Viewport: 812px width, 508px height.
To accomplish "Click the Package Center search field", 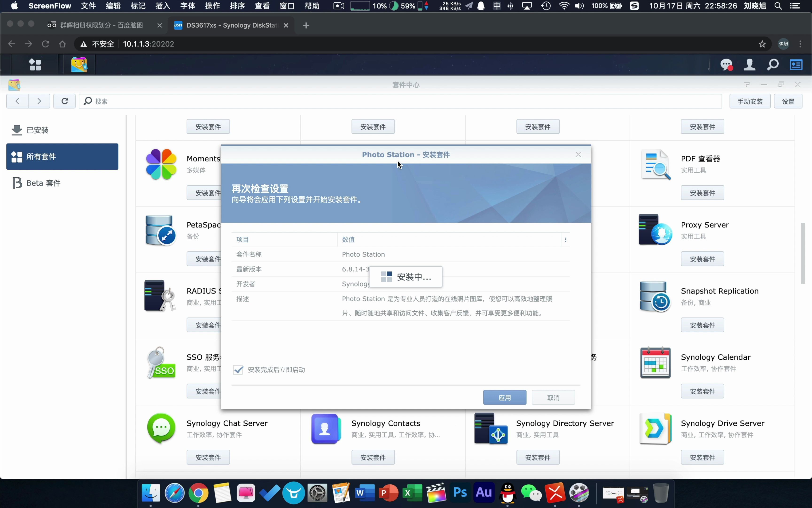I will click(x=400, y=101).
